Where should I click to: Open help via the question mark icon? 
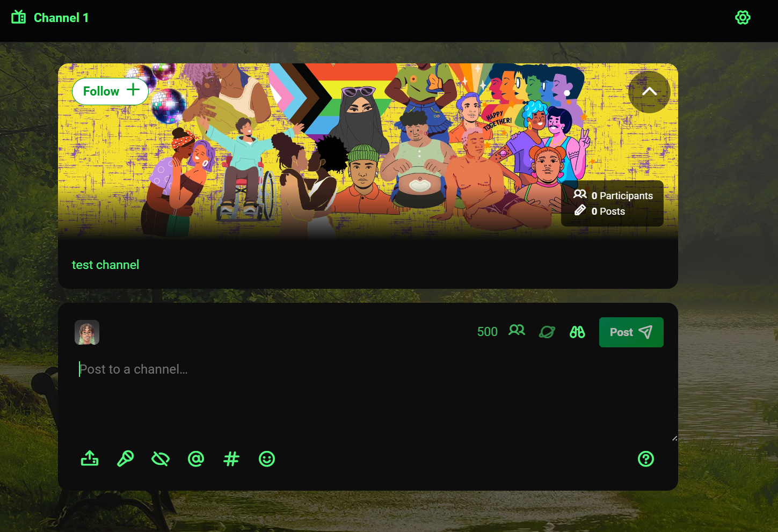tap(645, 459)
